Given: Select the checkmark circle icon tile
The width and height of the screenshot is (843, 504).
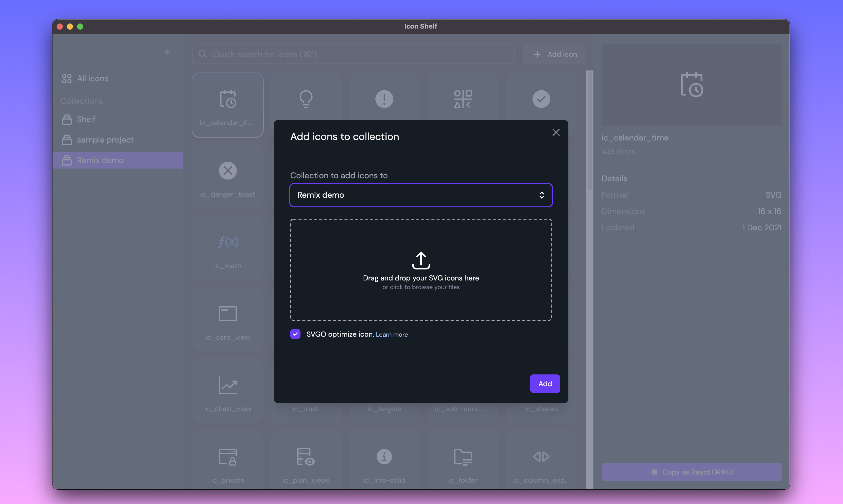Looking at the screenshot, I should [541, 99].
